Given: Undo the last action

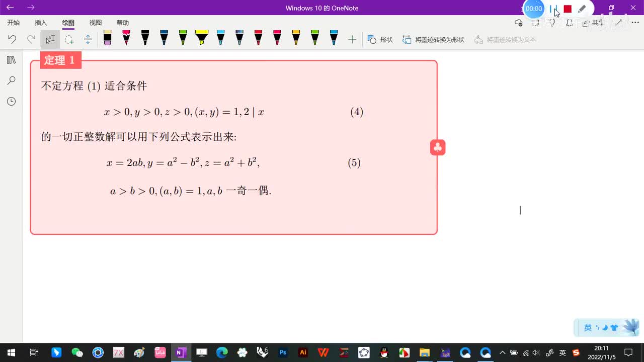Looking at the screenshot, I should pyautogui.click(x=12, y=39).
